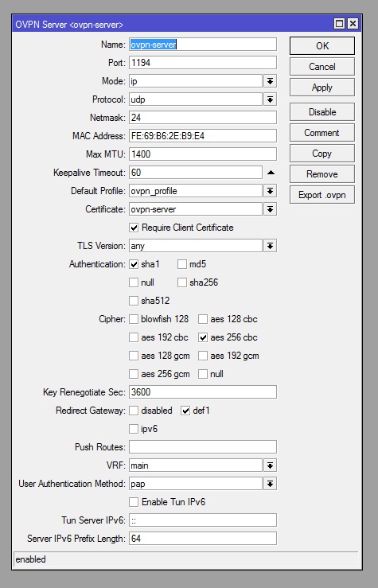The height and width of the screenshot is (588, 378).
Task: Click the Remove button
Action: point(322,174)
